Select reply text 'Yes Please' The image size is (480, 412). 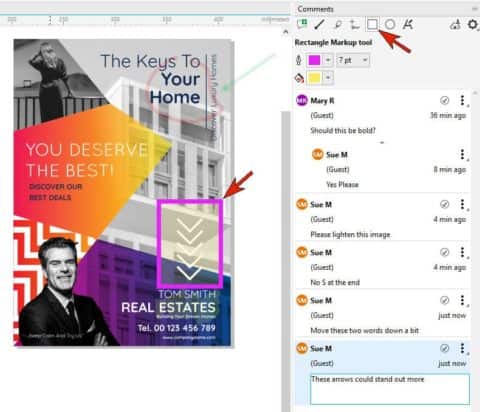coord(342,184)
